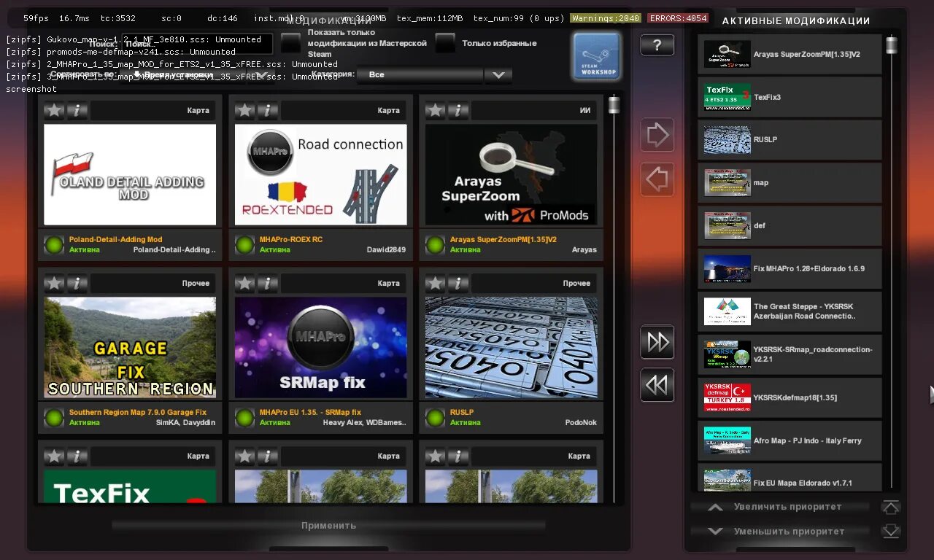Move selected mod left out of active list
The image size is (934, 560).
(x=657, y=179)
